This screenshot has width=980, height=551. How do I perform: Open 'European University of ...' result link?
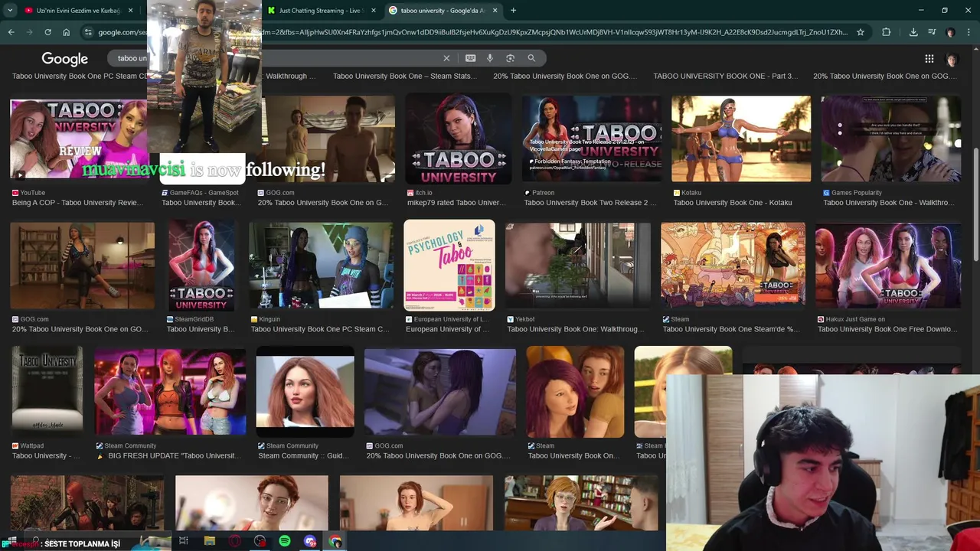(447, 329)
